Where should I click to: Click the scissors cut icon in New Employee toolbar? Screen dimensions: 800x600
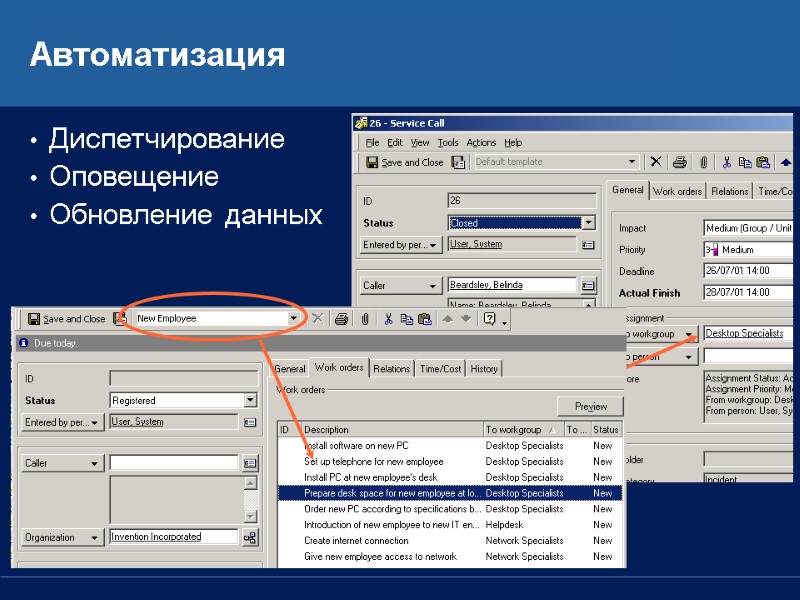388,319
